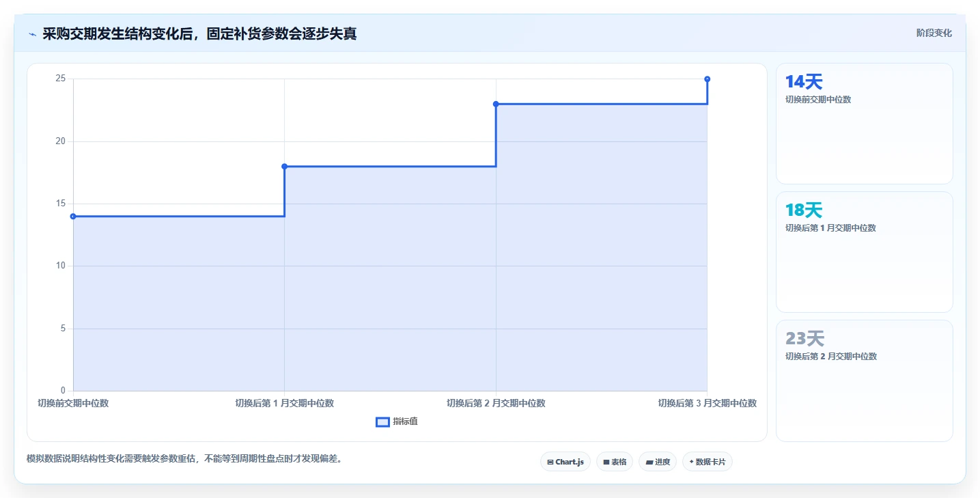Open the 18天 metric card

point(865,252)
